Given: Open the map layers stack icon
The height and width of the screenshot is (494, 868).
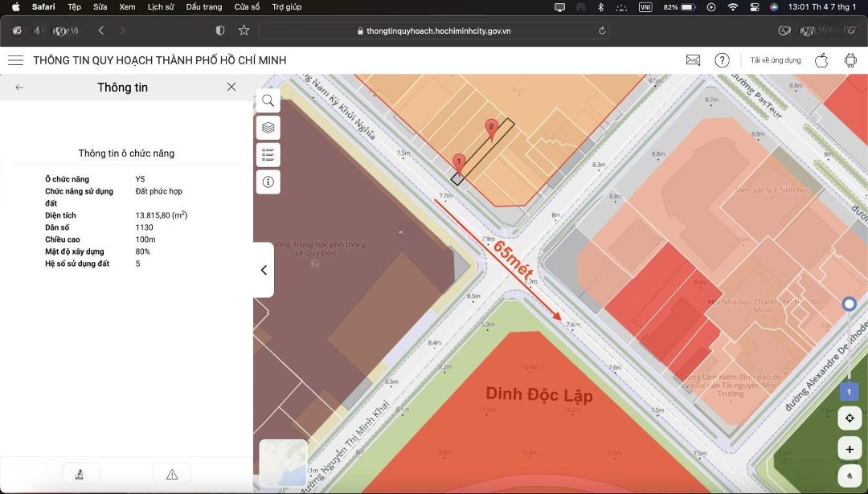Looking at the screenshot, I should (x=268, y=128).
